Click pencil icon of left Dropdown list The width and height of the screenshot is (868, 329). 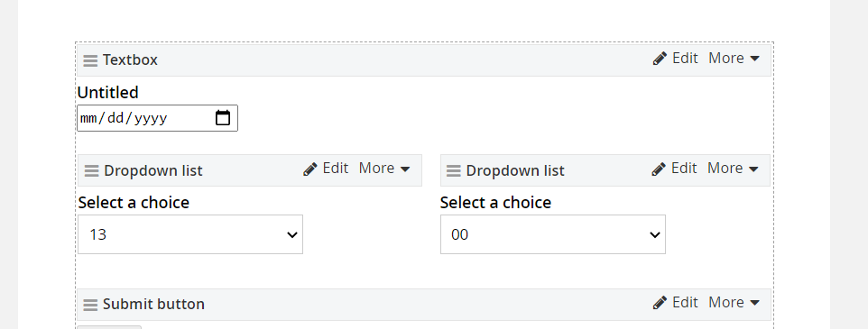click(310, 169)
